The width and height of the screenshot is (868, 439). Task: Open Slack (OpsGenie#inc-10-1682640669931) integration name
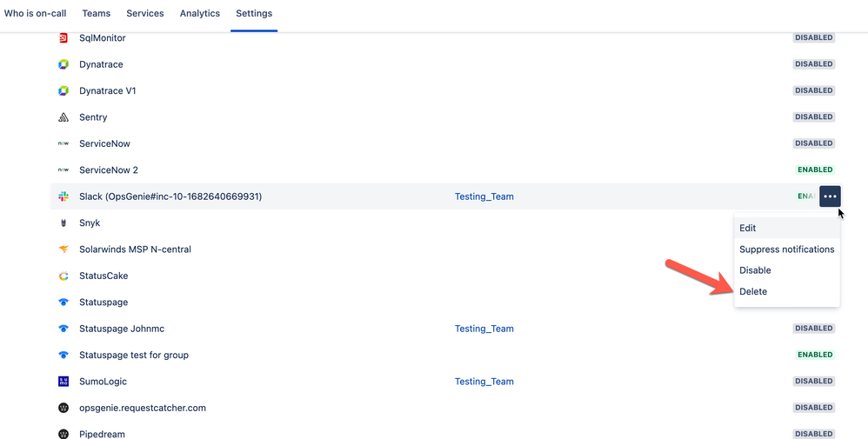170,196
